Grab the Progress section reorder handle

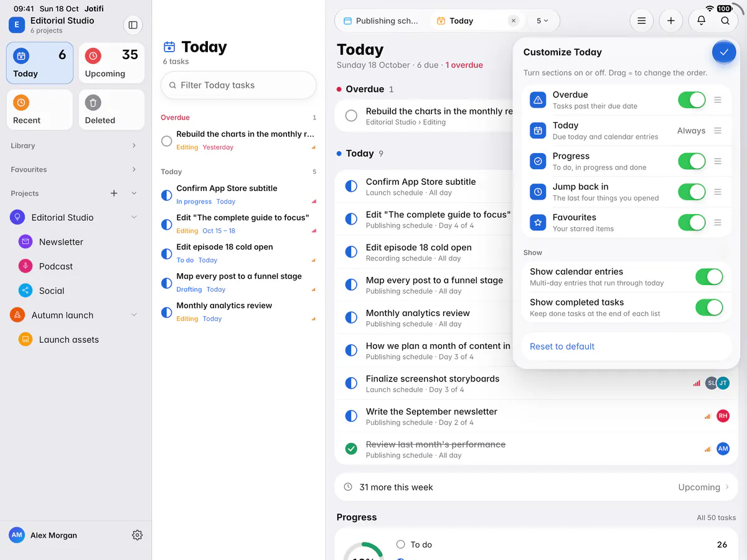(718, 161)
